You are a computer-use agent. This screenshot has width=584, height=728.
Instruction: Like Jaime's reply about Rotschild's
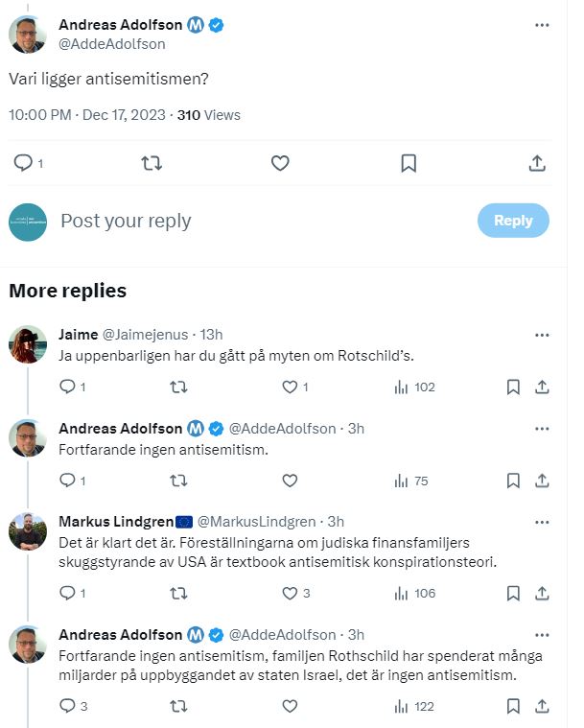[x=291, y=387]
